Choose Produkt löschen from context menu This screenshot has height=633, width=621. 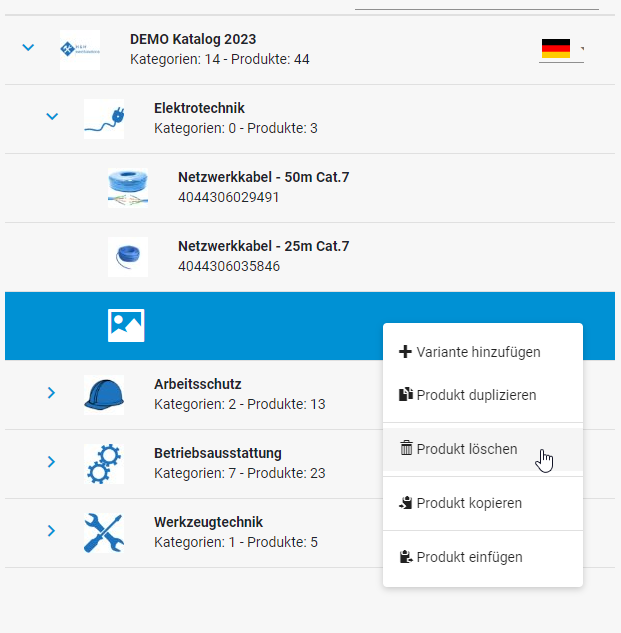tap(483, 449)
